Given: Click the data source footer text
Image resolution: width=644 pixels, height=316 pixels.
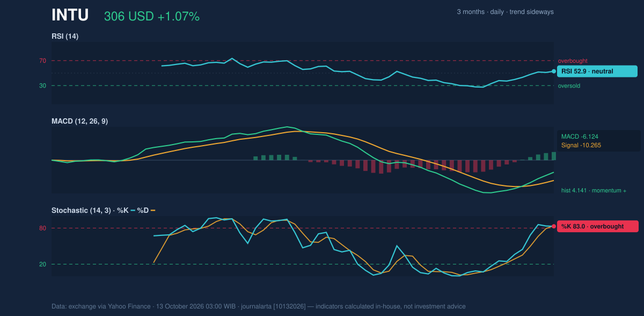Looking at the screenshot, I should (x=259, y=306).
